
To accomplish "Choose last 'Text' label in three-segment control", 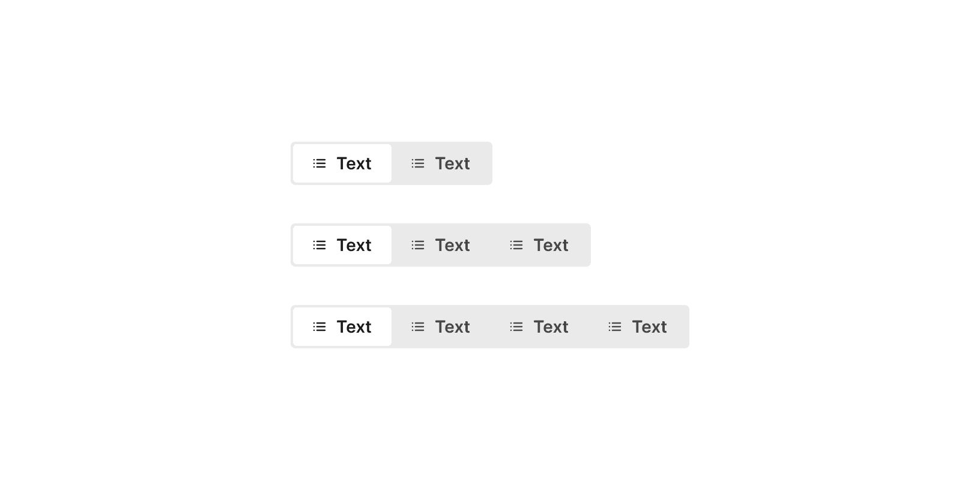I will (551, 245).
